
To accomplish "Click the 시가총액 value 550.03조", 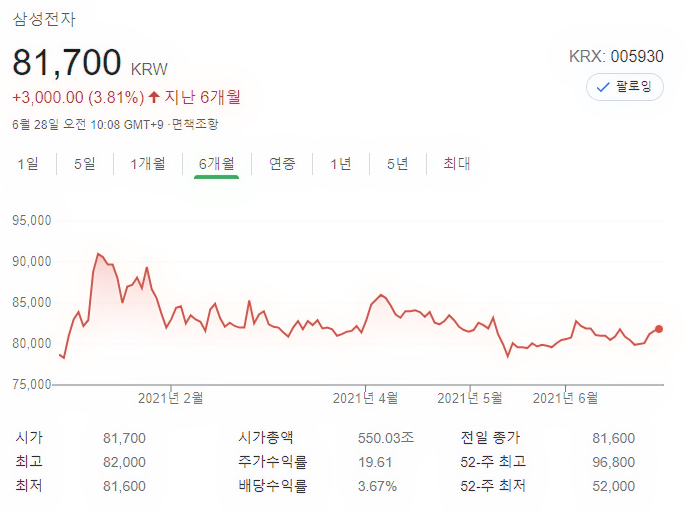I will pos(386,438).
